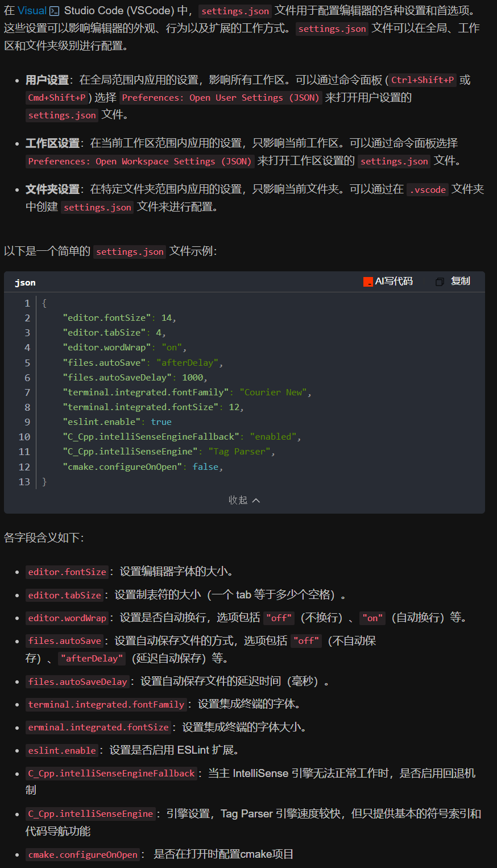This screenshot has height=868, width=497.
Task: Click Preferences: Open Workspace Settings (JSON) code
Action: click(x=140, y=162)
